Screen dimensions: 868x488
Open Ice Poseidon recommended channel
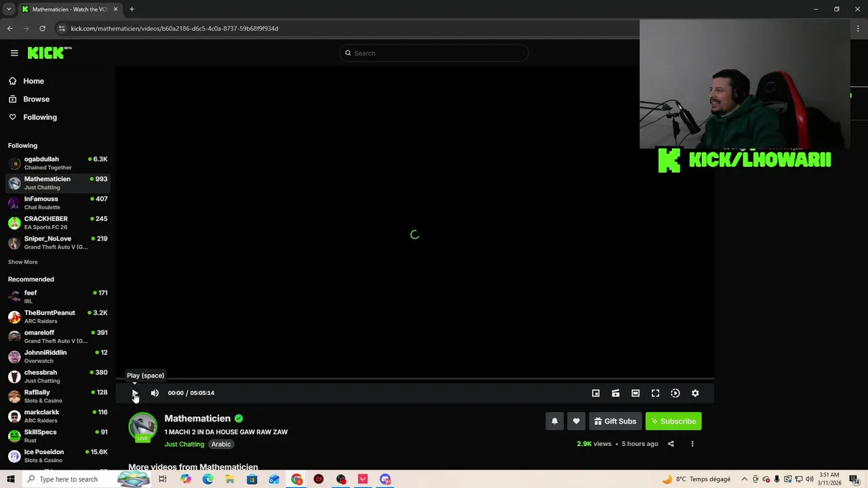tap(58, 455)
